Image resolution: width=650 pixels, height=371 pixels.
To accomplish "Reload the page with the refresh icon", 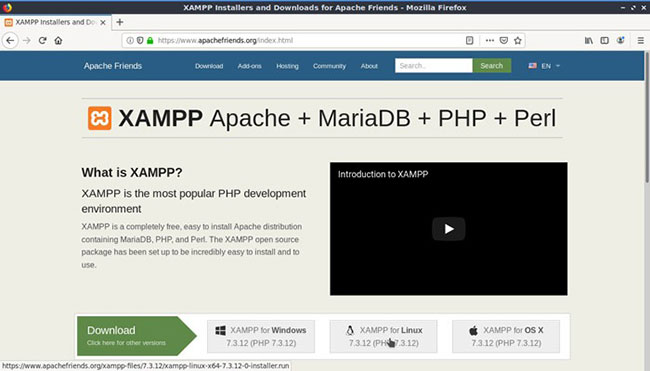I will click(42, 41).
